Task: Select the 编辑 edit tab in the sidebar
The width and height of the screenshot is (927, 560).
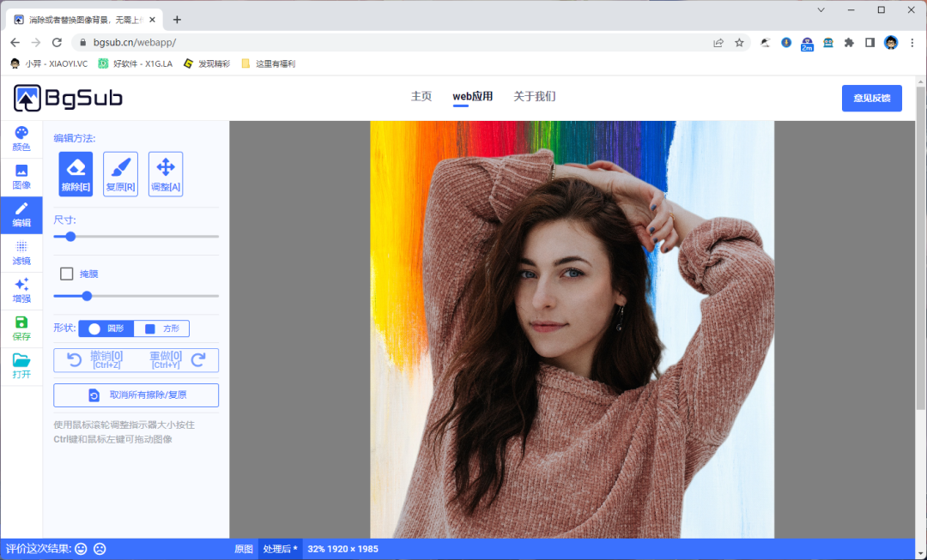Action: pos(21,215)
